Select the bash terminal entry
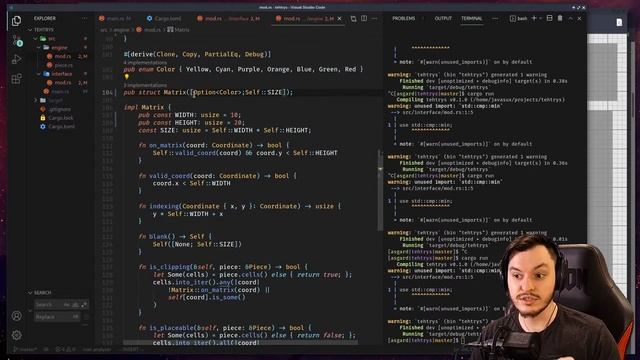The image size is (640, 360). [518, 18]
